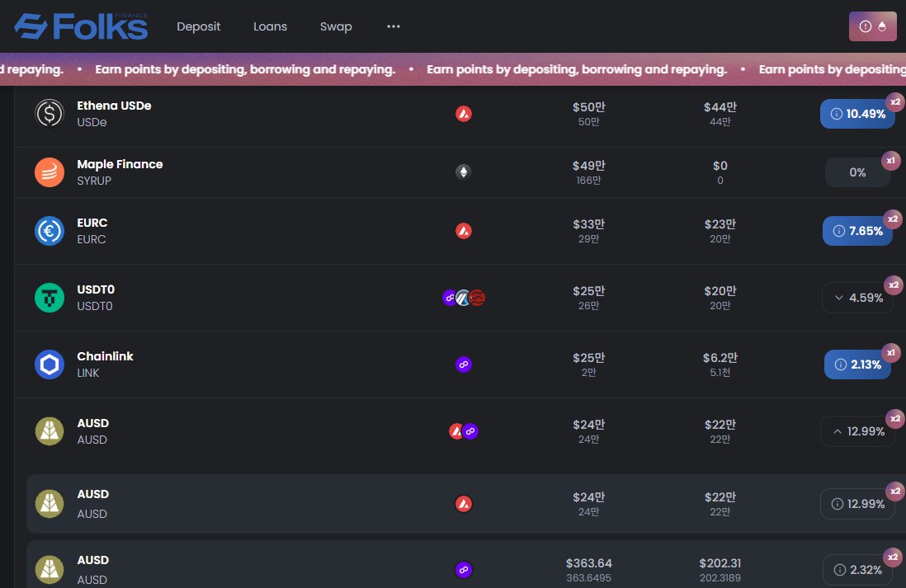
Task: Click the Arbitrum icon in the USDT0 row
Action: (x=462, y=298)
